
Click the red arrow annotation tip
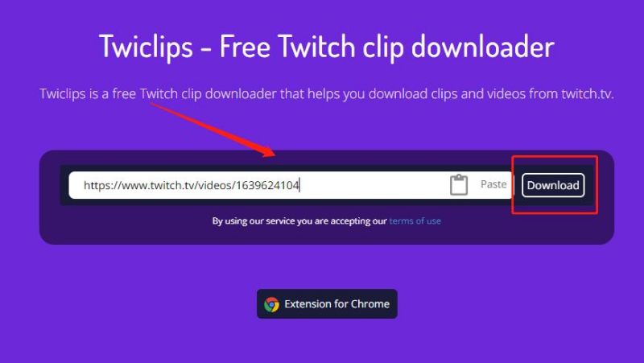click(270, 154)
